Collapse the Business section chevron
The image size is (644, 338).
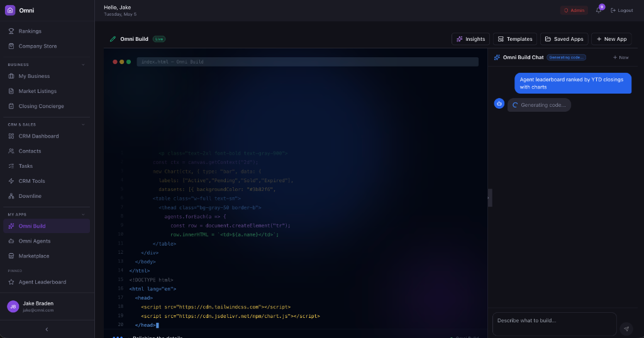tap(83, 65)
